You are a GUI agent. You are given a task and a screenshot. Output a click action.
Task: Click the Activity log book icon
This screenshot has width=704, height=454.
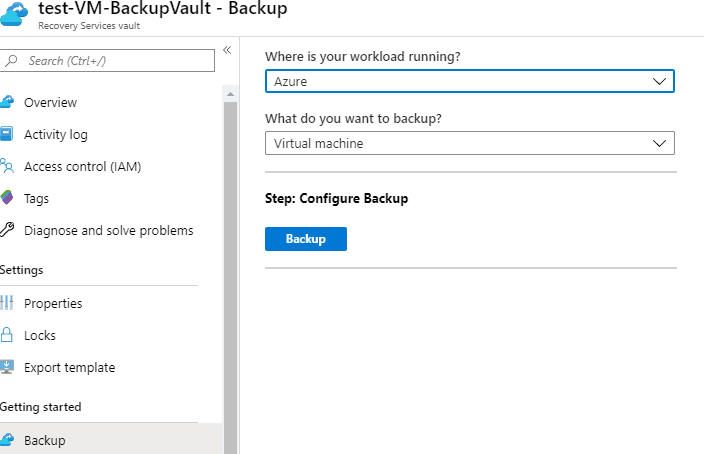click(6, 134)
